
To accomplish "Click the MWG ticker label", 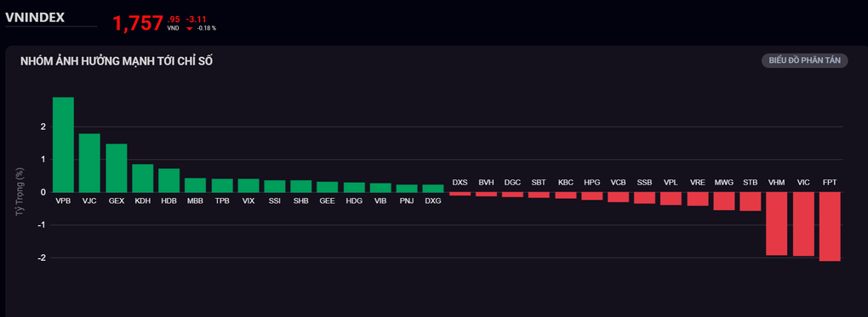I will pyautogui.click(x=724, y=182).
